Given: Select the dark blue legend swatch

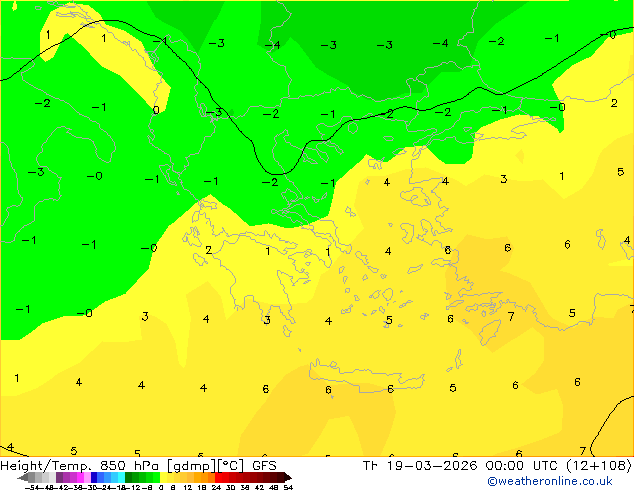Looking at the screenshot, I should coord(94,477).
